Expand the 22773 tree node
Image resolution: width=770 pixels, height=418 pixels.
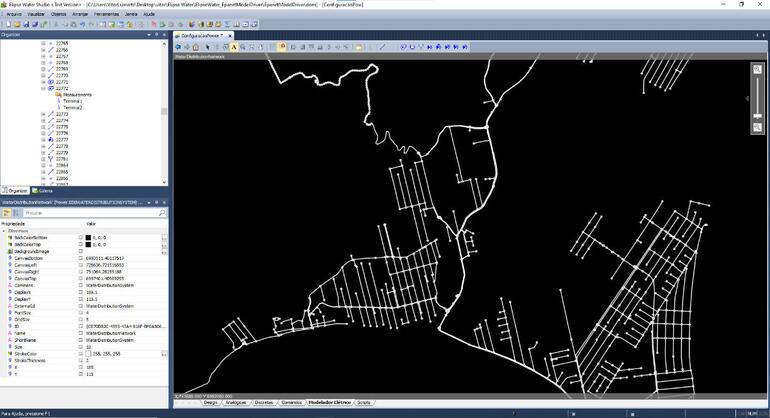(x=43, y=114)
